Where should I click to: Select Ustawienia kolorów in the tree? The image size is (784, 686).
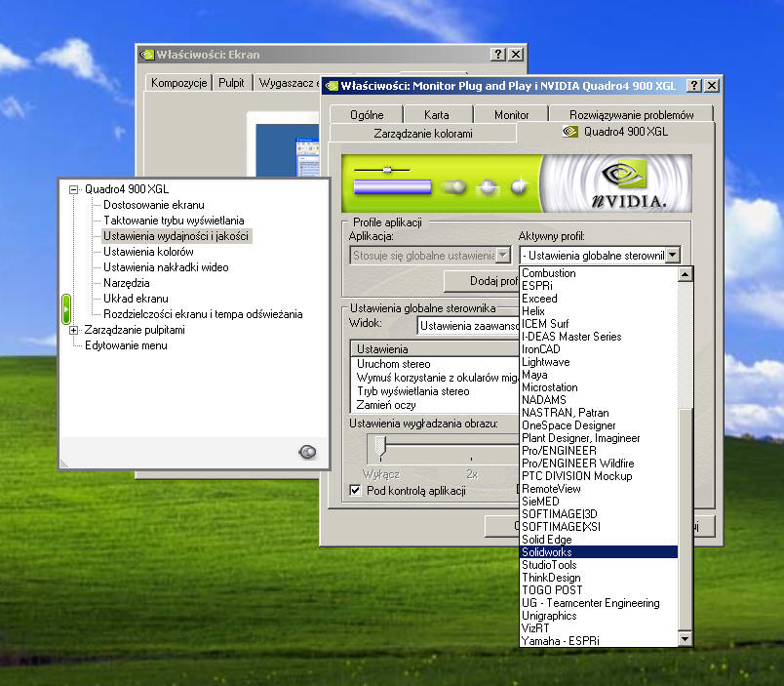(148, 252)
